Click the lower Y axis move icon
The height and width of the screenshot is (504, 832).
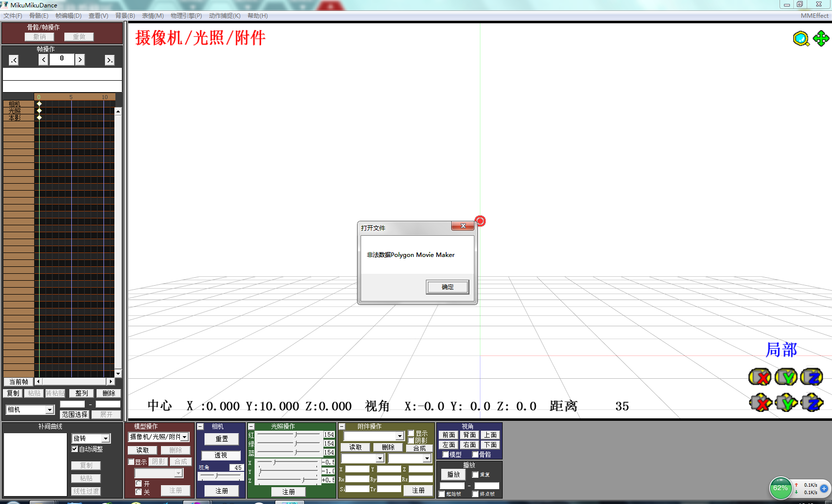click(x=786, y=403)
